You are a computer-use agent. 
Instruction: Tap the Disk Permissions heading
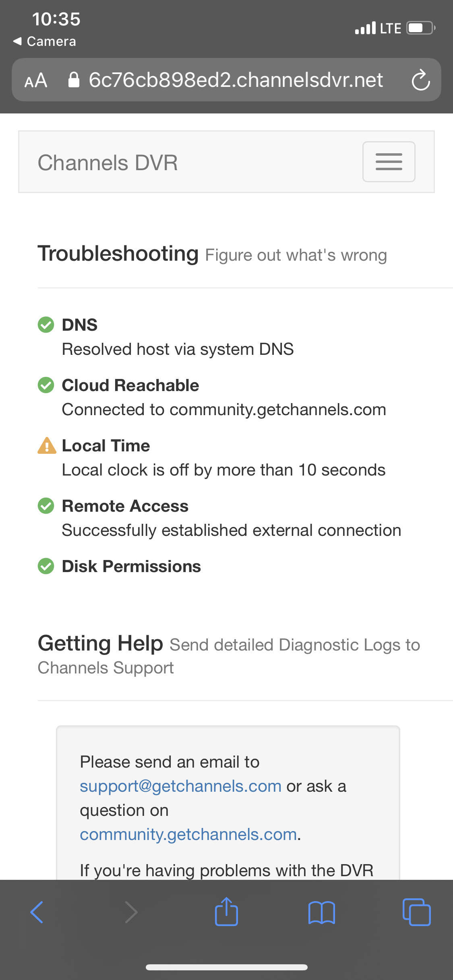pos(131,566)
